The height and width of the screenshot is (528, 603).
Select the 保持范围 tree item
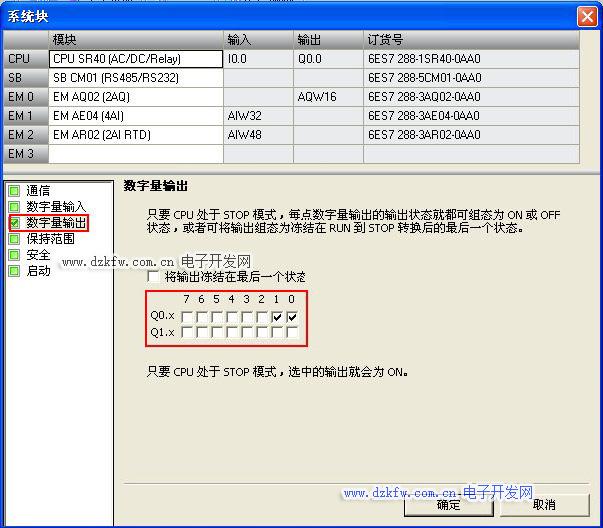click(x=50, y=239)
